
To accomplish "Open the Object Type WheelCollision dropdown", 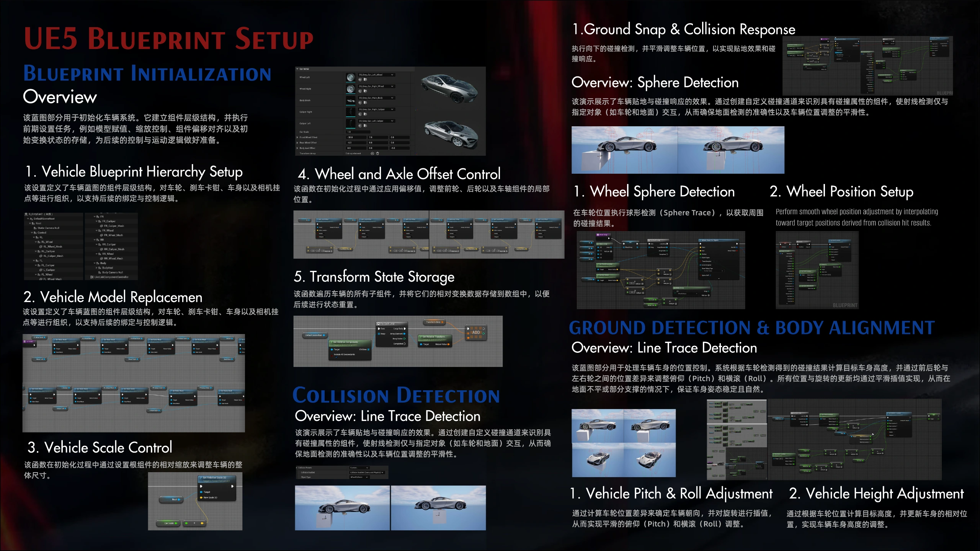I will pos(359,477).
